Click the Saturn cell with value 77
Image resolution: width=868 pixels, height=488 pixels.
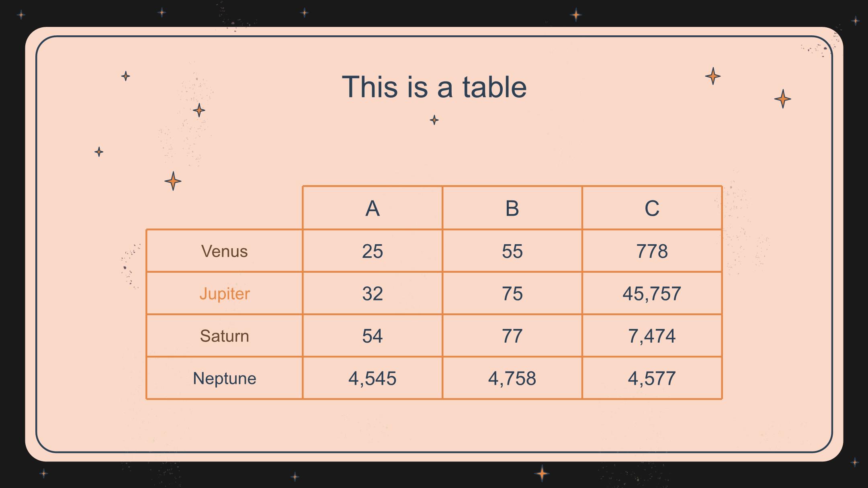tap(512, 336)
